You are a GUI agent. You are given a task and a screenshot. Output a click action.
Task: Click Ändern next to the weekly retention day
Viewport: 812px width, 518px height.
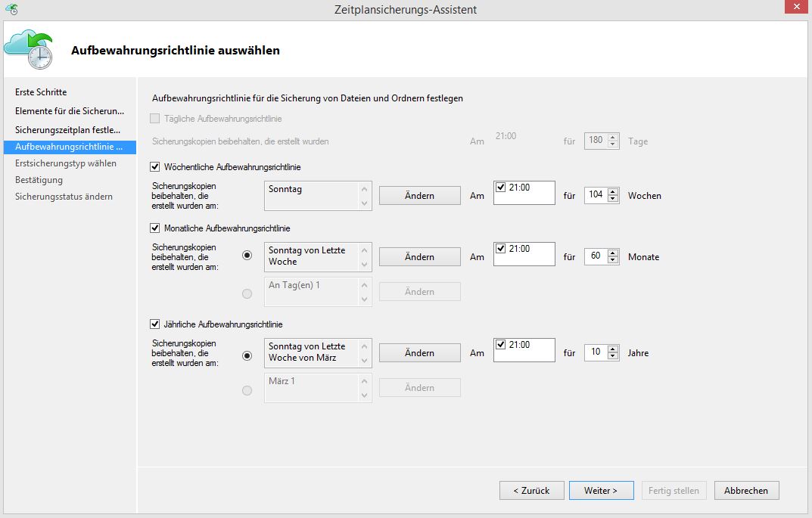[x=419, y=195]
